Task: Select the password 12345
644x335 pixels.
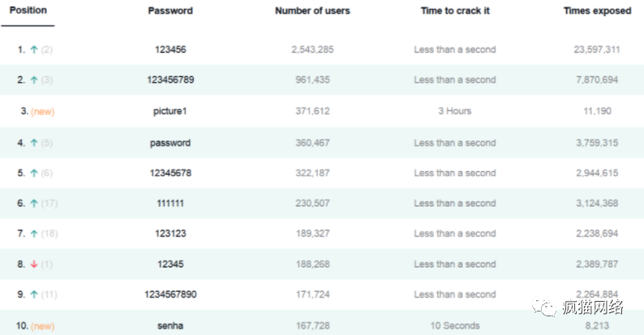Action: click(x=170, y=264)
